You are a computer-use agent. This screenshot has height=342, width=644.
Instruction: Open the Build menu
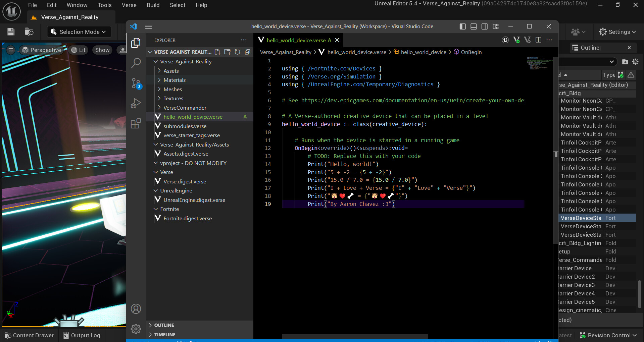click(153, 5)
